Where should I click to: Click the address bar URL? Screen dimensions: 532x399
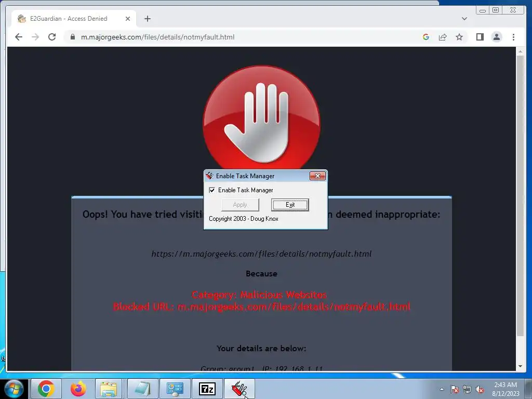[x=157, y=37]
